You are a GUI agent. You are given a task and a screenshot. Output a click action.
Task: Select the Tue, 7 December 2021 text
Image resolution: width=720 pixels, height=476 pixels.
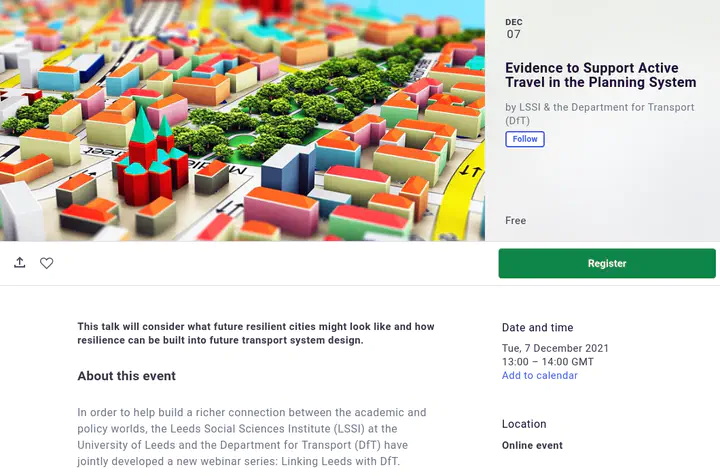click(555, 348)
